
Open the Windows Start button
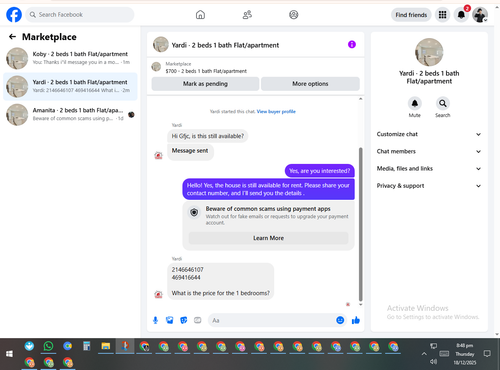pos(9,354)
